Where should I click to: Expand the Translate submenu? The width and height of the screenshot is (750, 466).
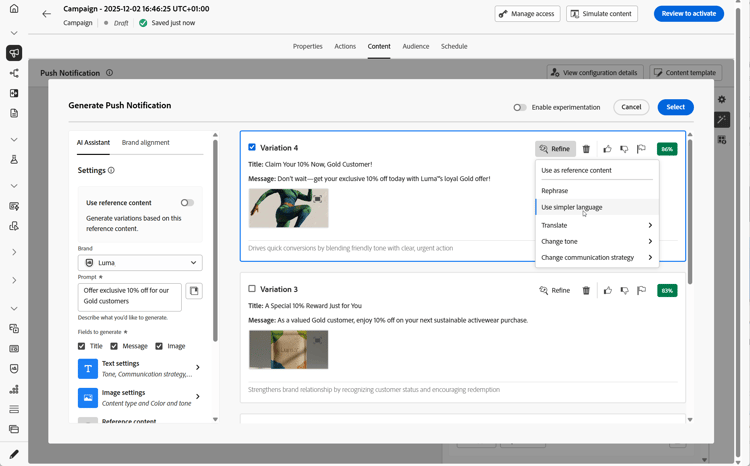(597, 225)
